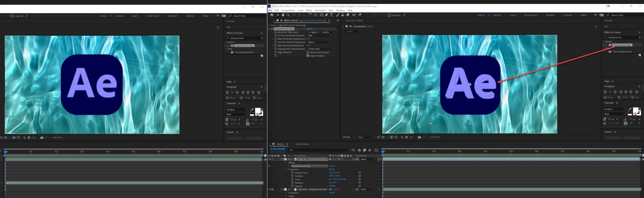Select the Clone Stamp tool

tap(342, 15)
